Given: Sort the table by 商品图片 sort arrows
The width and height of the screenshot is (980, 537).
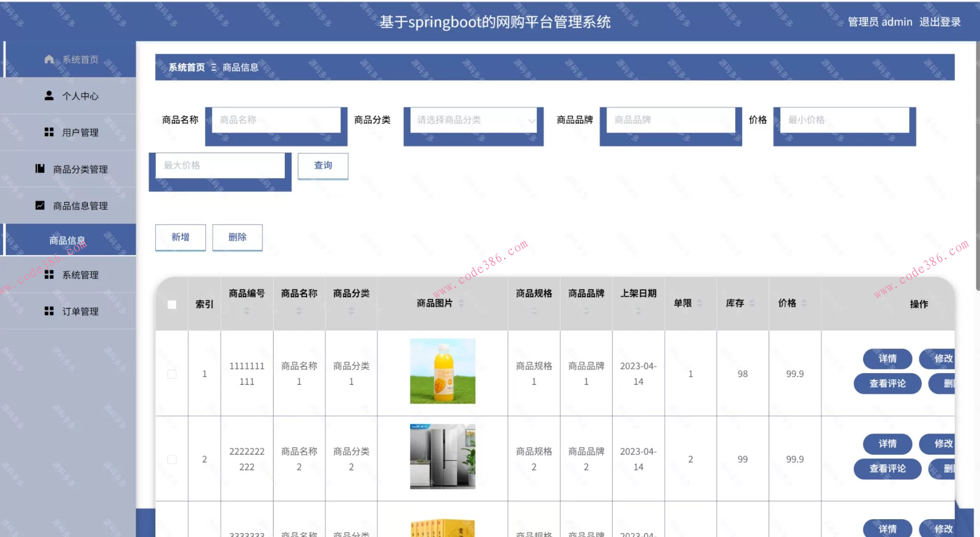Looking at the screenshot, I should click(461, 303).
